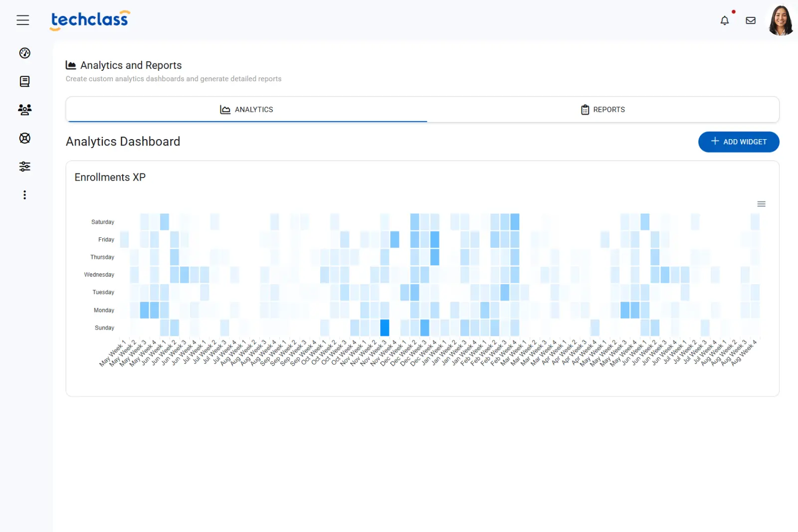798x532 pixels.
Task: Click the Enrollments XP widget title
Action: coord(110,177)
